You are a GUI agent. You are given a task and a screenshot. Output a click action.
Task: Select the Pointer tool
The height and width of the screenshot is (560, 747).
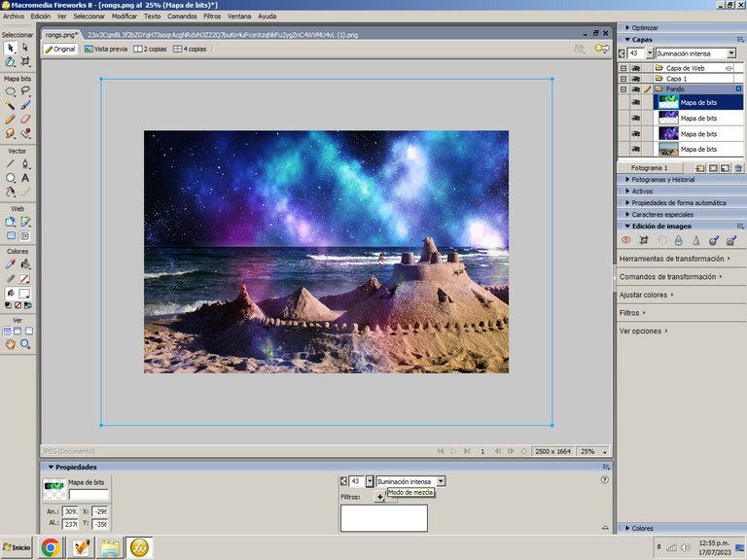(10, 48)
